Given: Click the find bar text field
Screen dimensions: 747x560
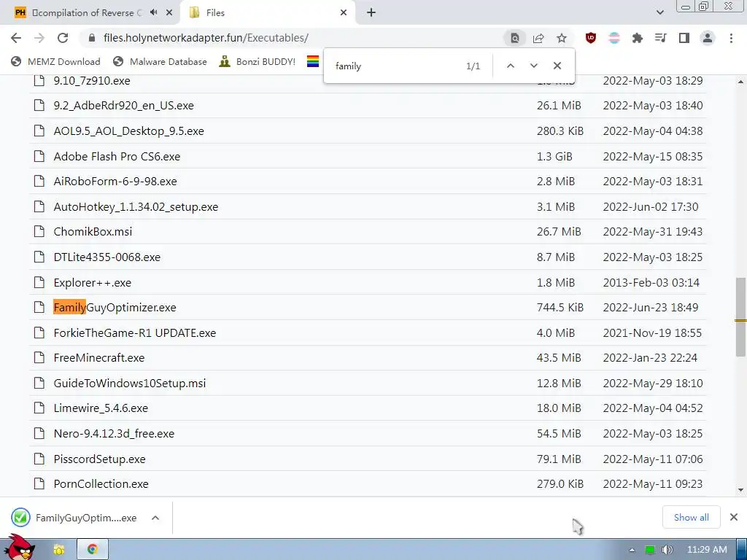Looking at the screenshot, I should (395, 66).
